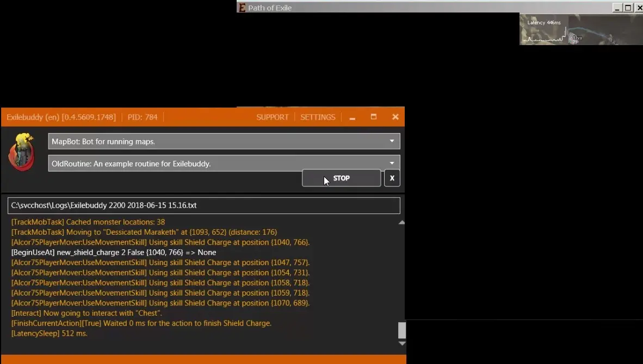Screen dimensions: 643x364
Task: Maximize the Exilebuddy window
Action: pos(374,117)
